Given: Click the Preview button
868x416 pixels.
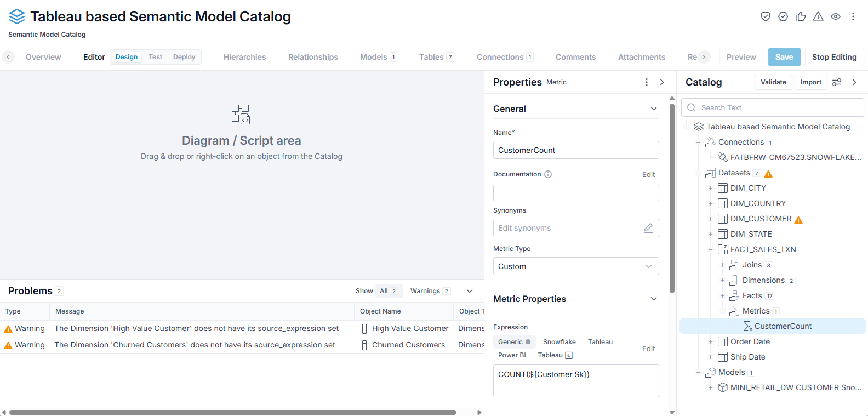Looking at the screenshot, I should point(741,57).
